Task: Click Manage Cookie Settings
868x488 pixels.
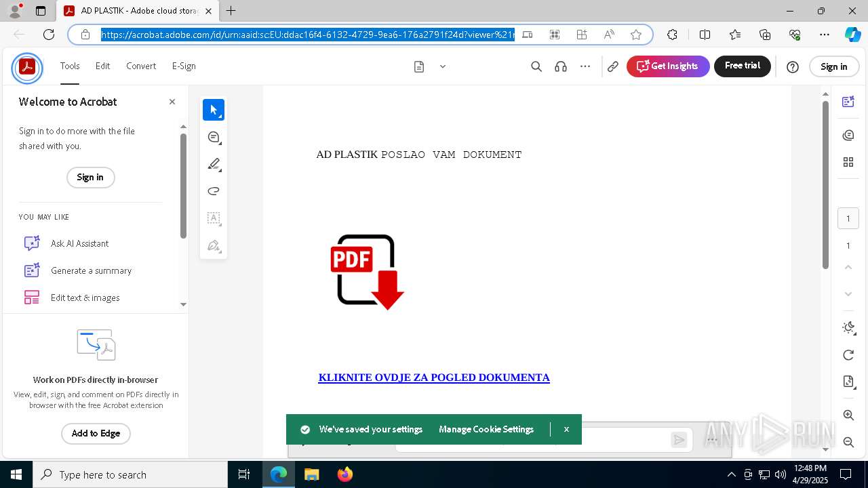Action: tap(486, 430)
